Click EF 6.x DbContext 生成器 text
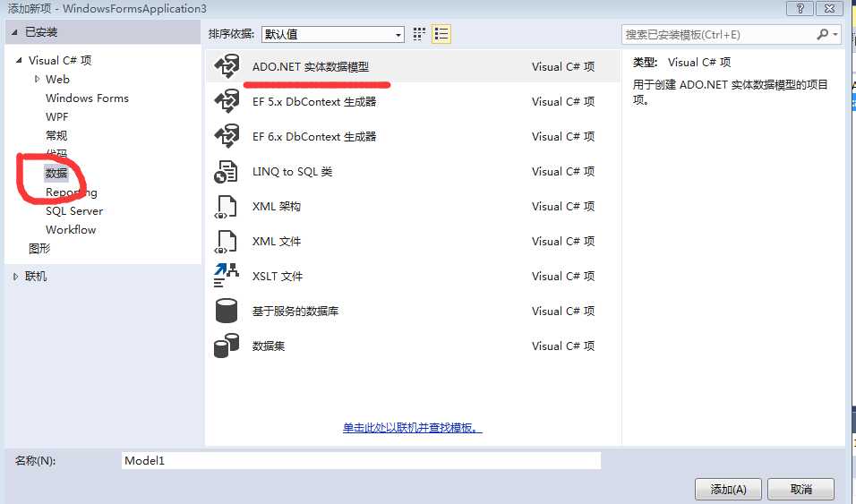856x504 pixels. (x=314, y=136)
